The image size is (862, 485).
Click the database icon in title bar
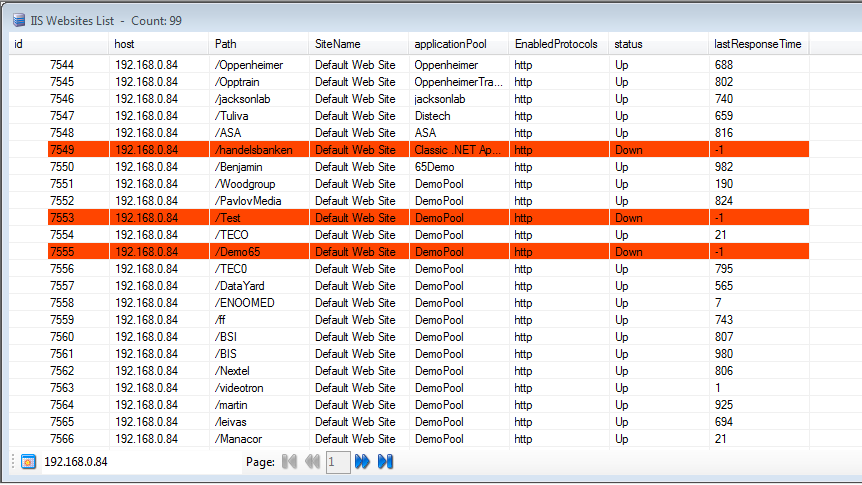(x=19, y=19)
